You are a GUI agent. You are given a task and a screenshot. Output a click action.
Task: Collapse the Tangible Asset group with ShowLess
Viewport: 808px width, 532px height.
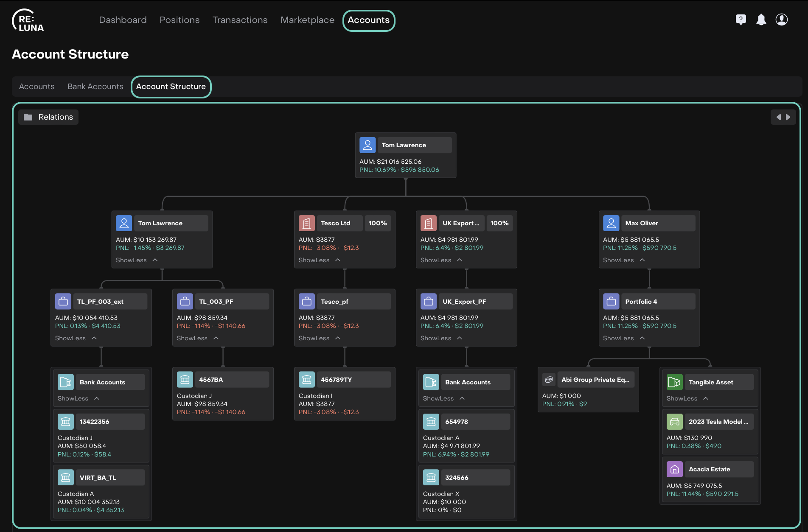tap(687, 398)
